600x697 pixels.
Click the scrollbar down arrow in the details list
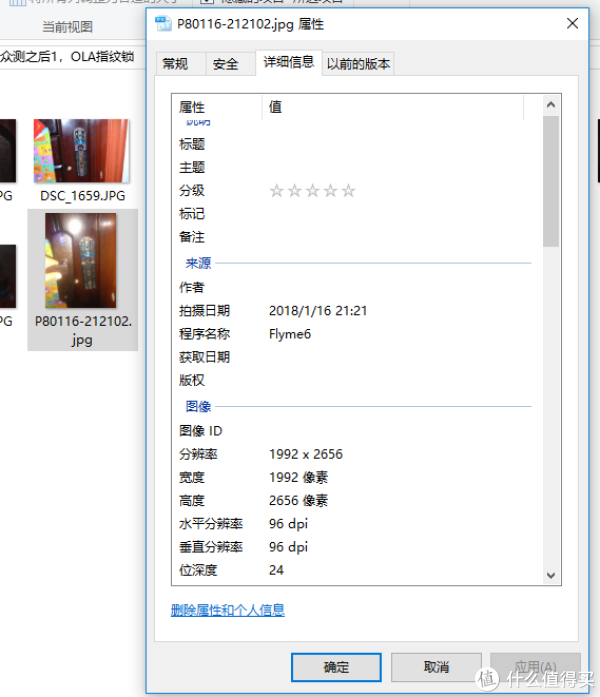551,574
